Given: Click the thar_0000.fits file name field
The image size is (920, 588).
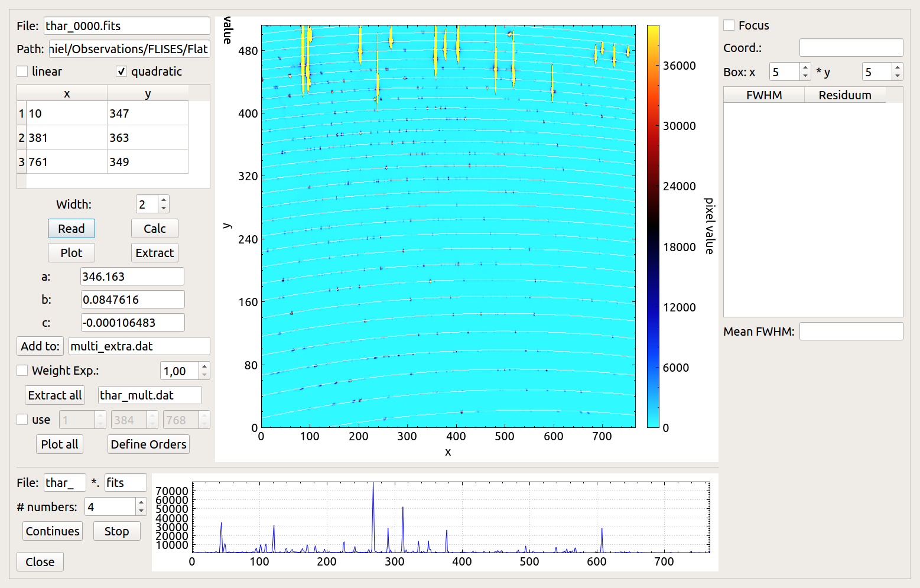Looking at the screenshot, I should click(x=126, y=26).
